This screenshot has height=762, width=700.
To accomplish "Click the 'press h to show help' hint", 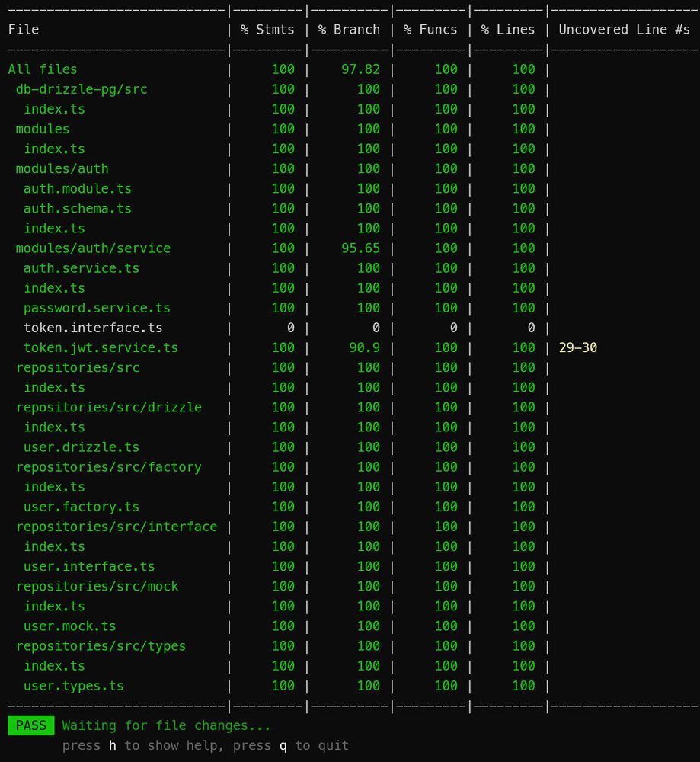I will click(x=143, y=745).
